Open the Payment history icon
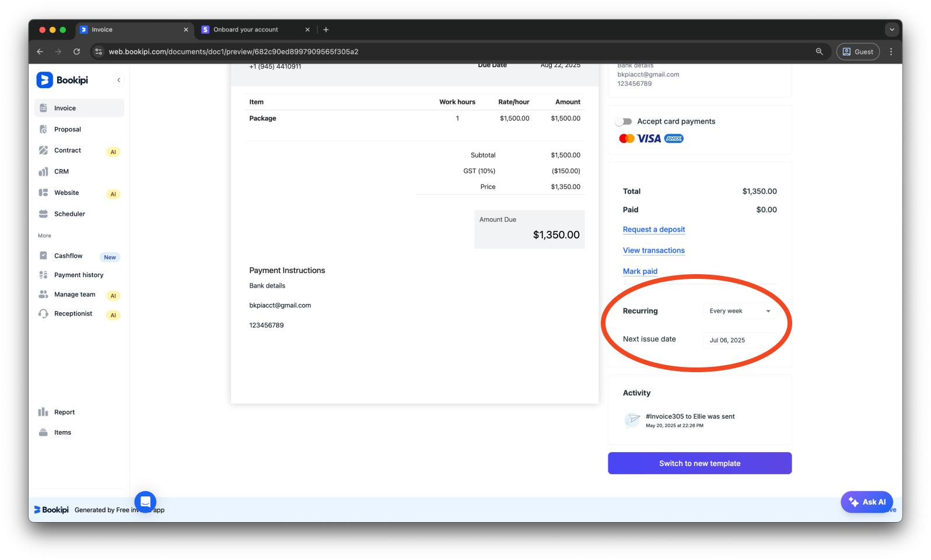The height and width of the screenshot is (560, 931). coord(43,275)
